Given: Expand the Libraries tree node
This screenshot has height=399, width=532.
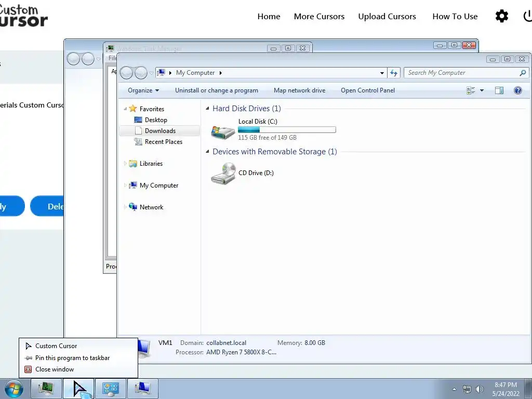Looking at the screenshot, I should [x=125, y=164].
